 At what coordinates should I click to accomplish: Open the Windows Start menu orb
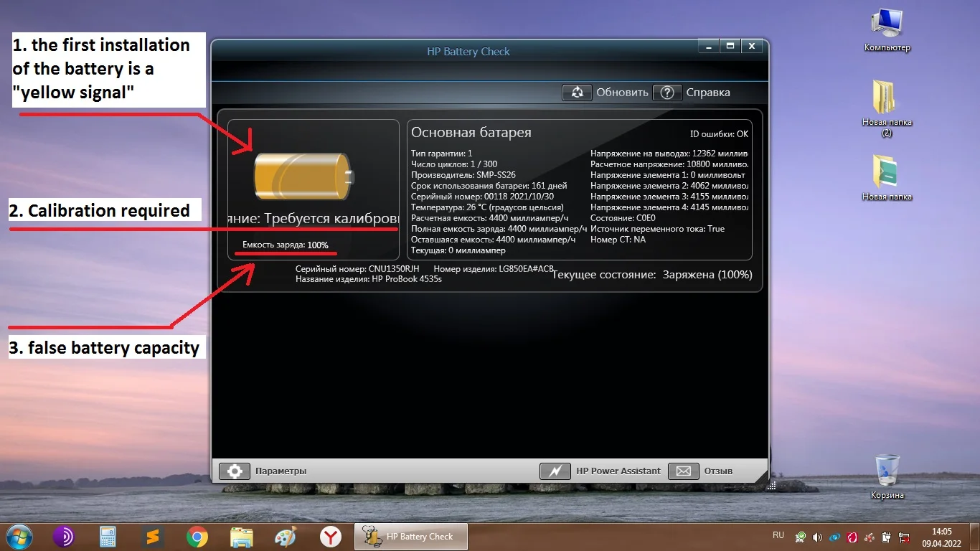(18, 536)
